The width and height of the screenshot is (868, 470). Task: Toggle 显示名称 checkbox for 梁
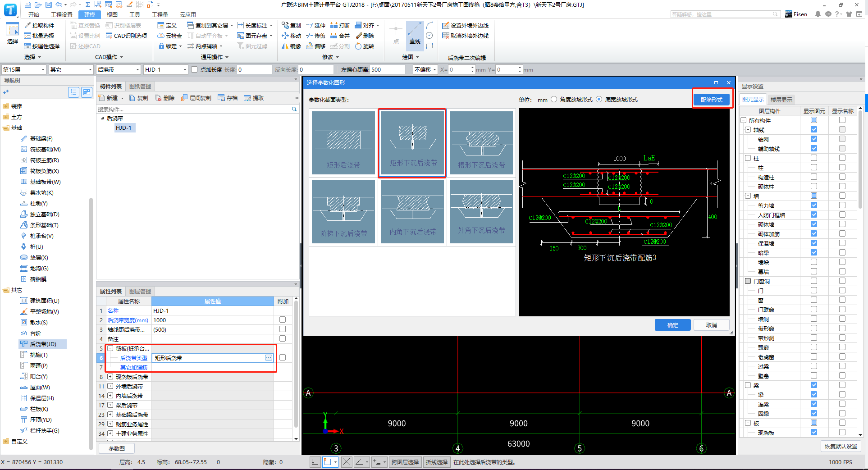point(842,395)
